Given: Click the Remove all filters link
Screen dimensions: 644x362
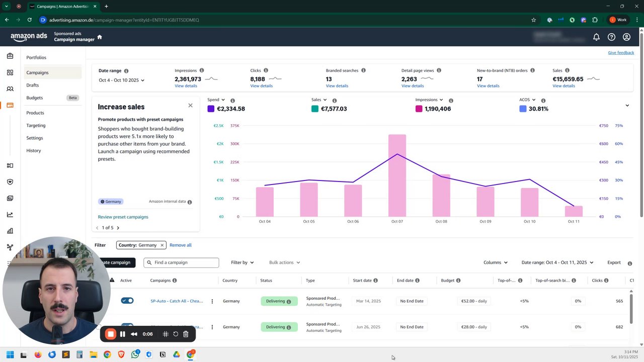Looking at the screenshot, I should click(181, 245).
